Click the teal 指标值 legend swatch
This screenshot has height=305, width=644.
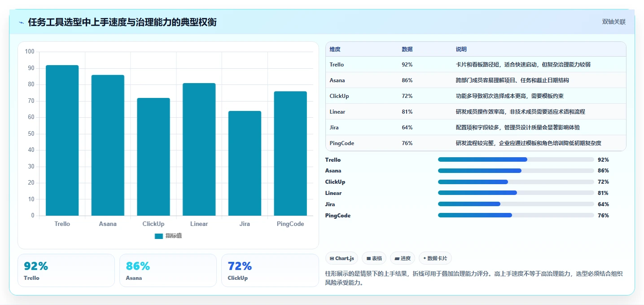coord(159,236)
